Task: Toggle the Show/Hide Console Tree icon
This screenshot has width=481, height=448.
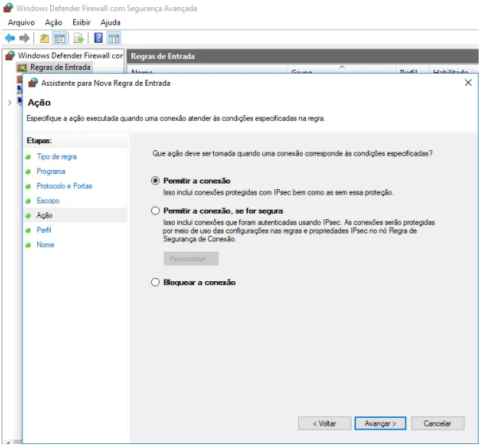Action: (x=60, y=38)
